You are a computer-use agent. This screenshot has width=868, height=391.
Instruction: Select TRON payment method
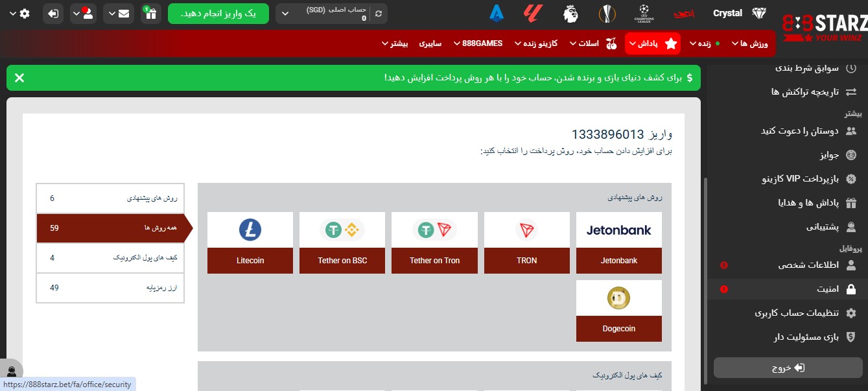point(526,243)
